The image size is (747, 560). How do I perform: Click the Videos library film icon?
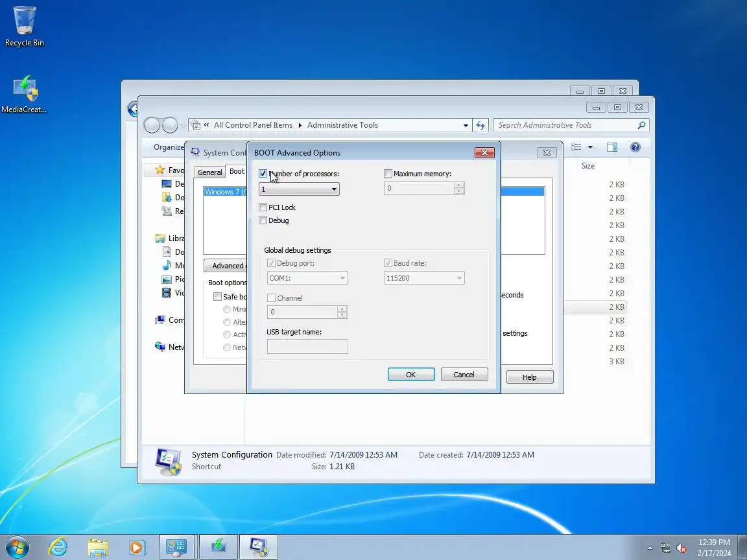(x=167, y=292)
